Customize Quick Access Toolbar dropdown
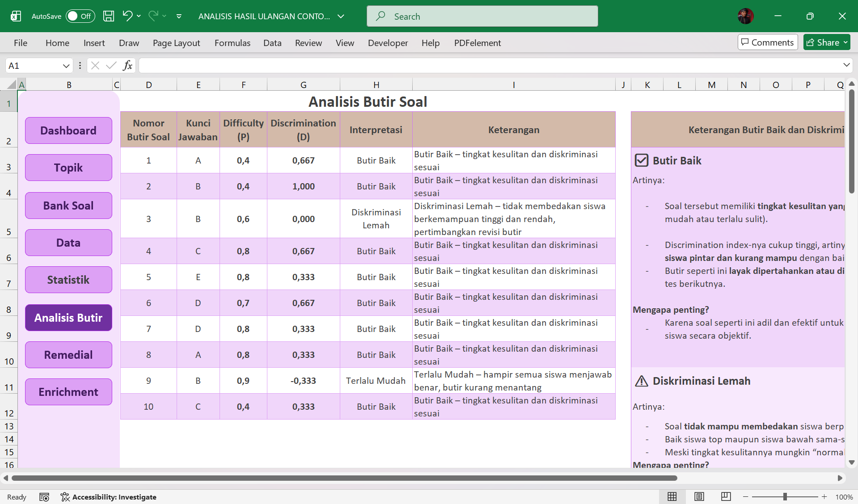 pos(179,16)
